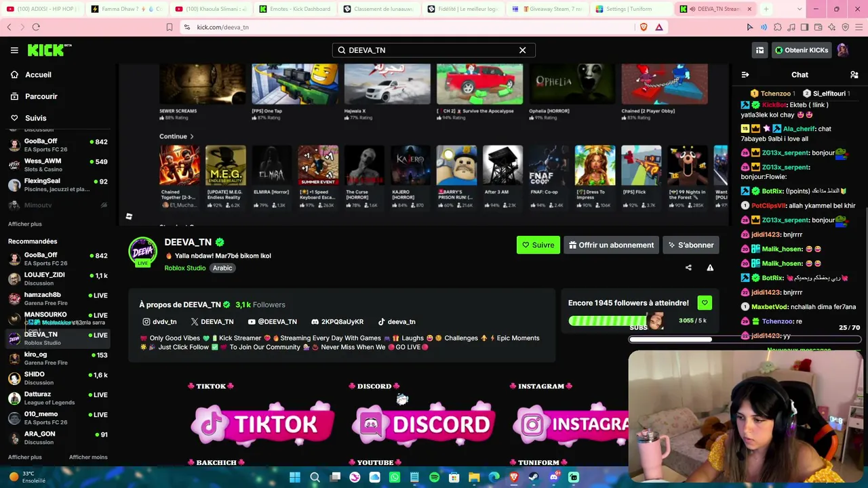Image resolution: width=868 pixels, height=488 pixels.
Task: Open the @DEEVA_TN YouTube link
Action: tap(272, 322)
